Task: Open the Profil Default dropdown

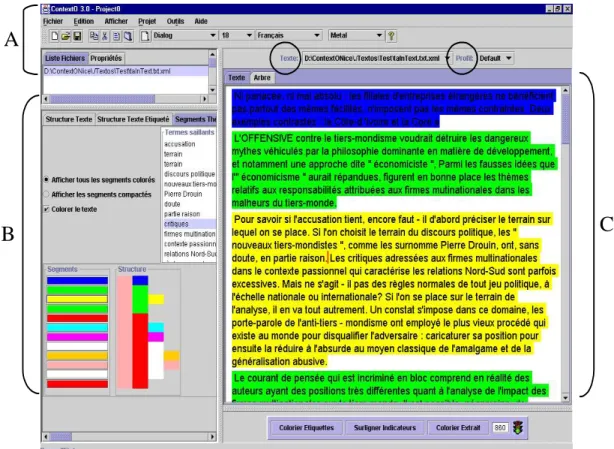Action: point(508,58)
